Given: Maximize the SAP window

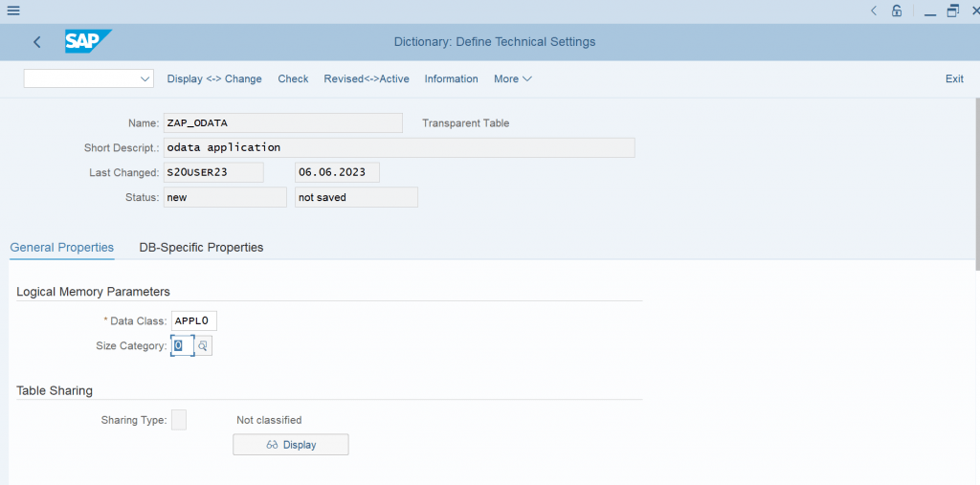Looking at the screenshot, I should [x=953, y=11].
